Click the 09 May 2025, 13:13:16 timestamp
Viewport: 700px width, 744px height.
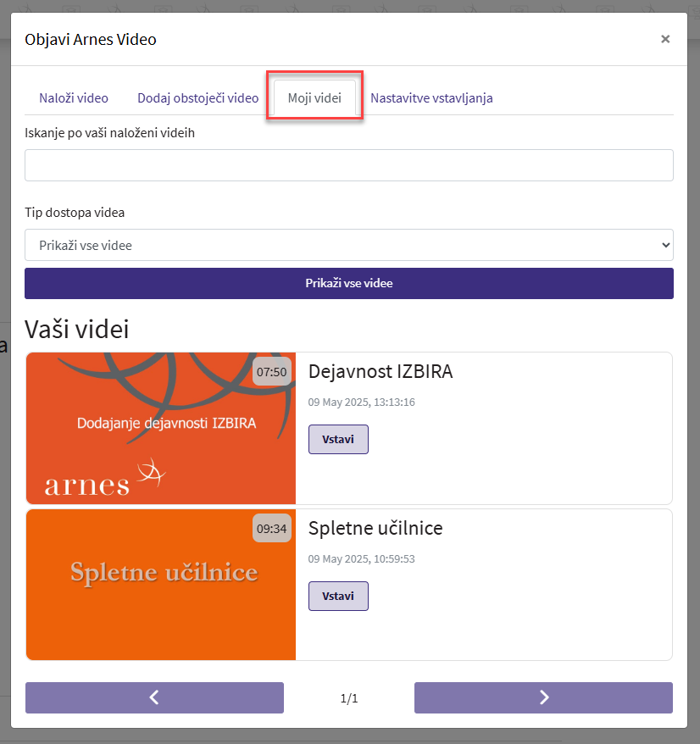click(x=361, y=402)
